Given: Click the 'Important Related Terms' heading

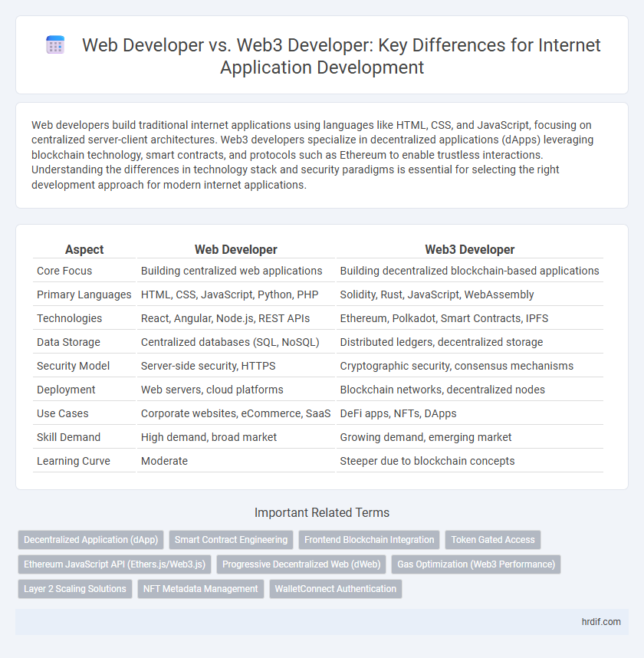Looking at the screenshot, I should point(322,512).
